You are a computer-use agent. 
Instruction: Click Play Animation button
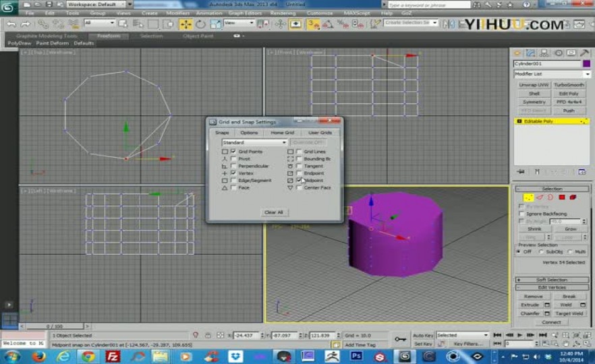520,335
